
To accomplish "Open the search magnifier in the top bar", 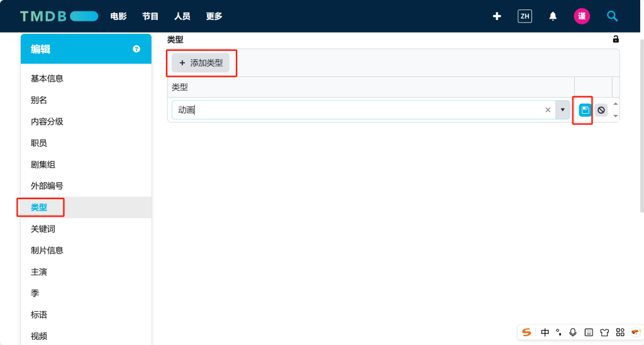I will 612,16.
